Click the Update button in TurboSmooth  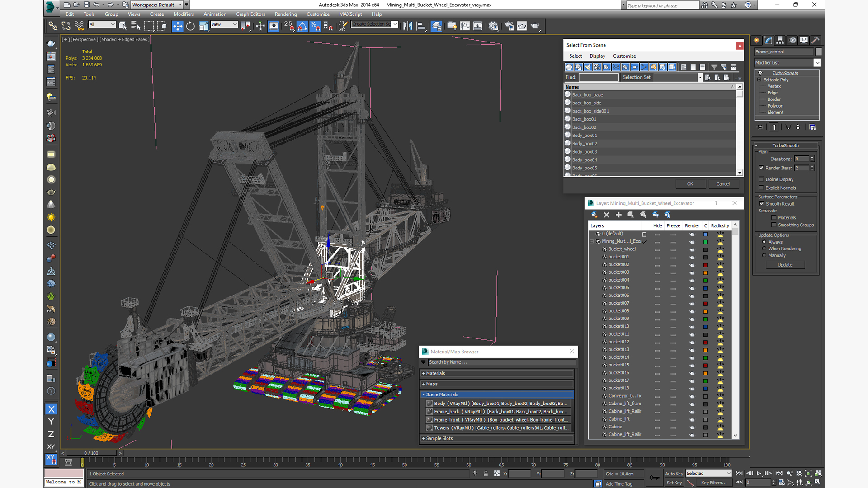click(785, 265)
